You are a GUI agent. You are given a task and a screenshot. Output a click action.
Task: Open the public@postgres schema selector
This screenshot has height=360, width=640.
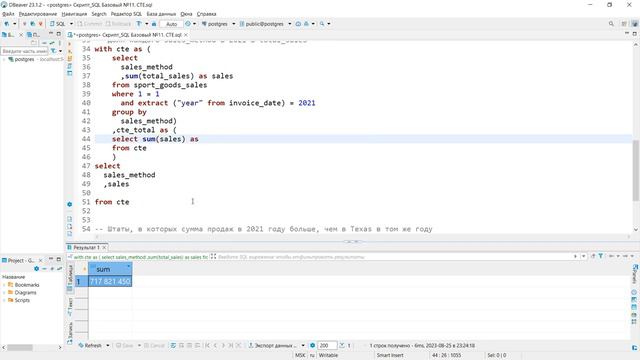[x=264, y=24]
